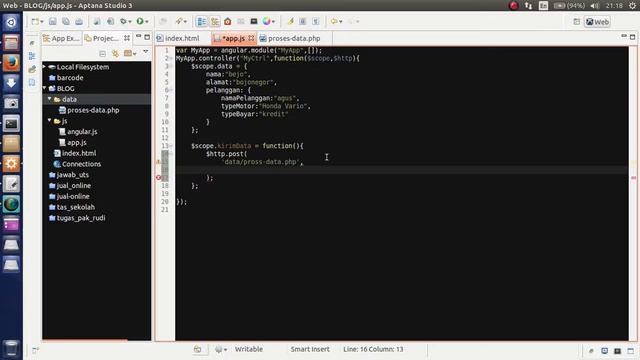The image size is (640, 360).
Task: Close the app.js editor tab
Action: (251, 38)
